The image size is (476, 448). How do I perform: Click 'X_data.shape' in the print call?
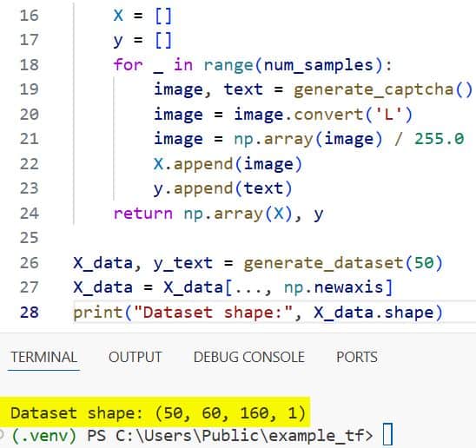point(374,313)
